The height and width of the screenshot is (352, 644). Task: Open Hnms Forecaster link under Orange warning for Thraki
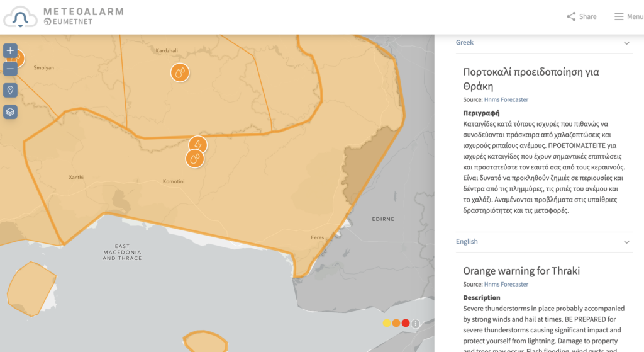tap(506, 285)
